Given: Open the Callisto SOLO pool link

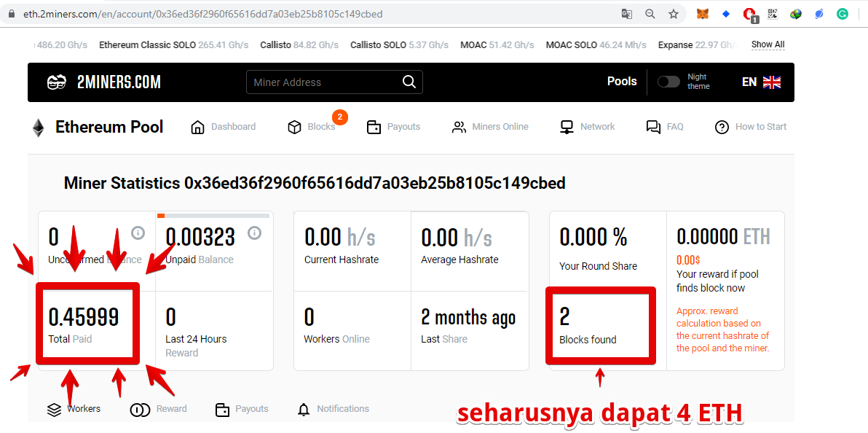Looking at the screenshot, I should click(400, 45).
